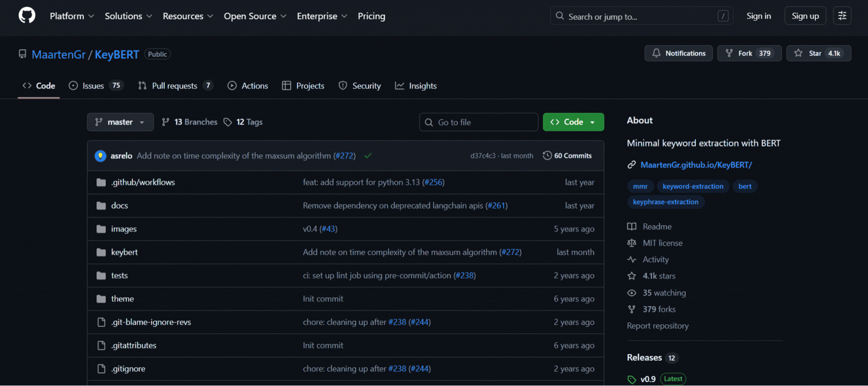868x386 pixels.
Task: Switch to the Issues tab
Action: click(x=96, y=86)
